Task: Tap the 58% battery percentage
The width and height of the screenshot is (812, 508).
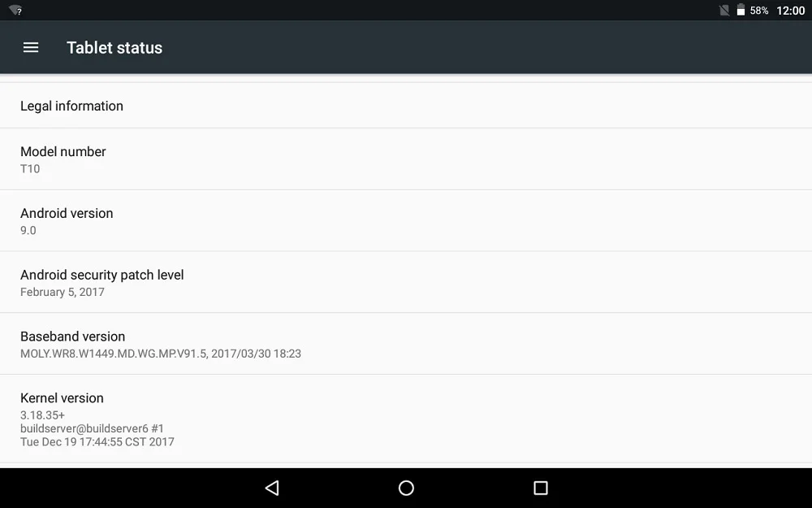Action: pos(758,11)
